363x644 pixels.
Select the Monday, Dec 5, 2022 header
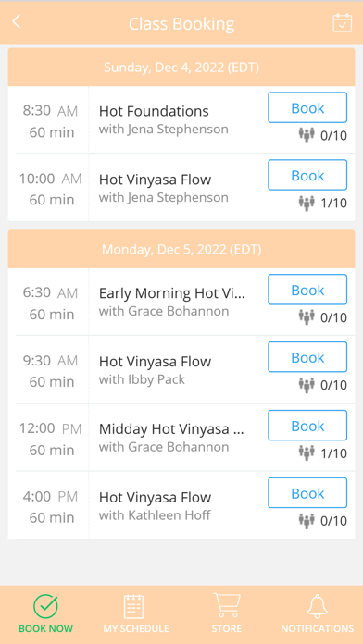181,249
